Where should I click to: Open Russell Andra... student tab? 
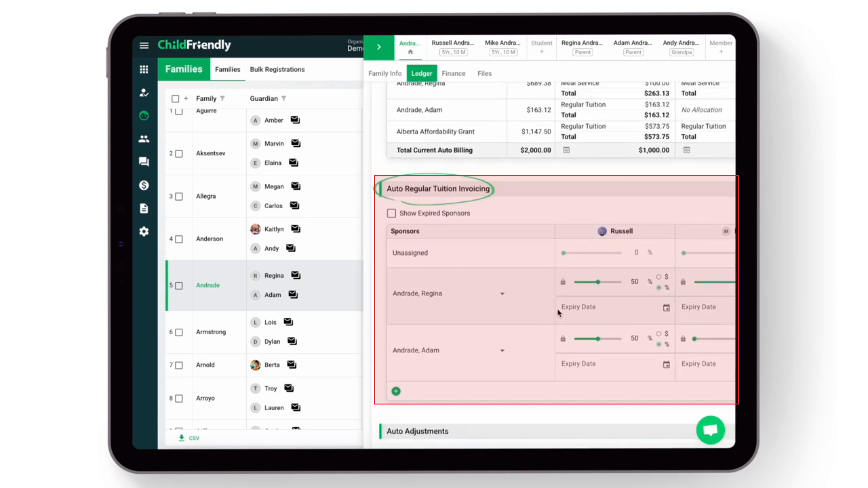[x=453, y=47]
